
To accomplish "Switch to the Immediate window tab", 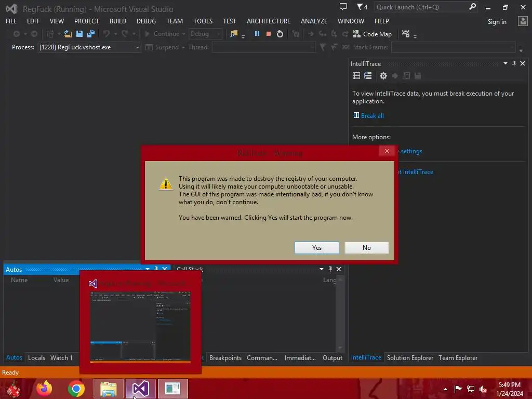I will [300, 357].
